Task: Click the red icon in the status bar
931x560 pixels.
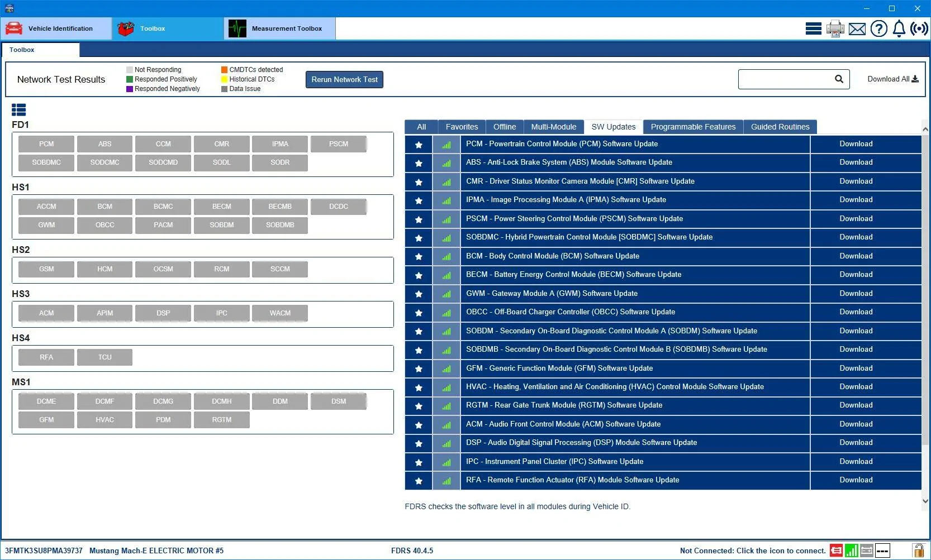Action: pyautogui.click(x=837, y=551)
